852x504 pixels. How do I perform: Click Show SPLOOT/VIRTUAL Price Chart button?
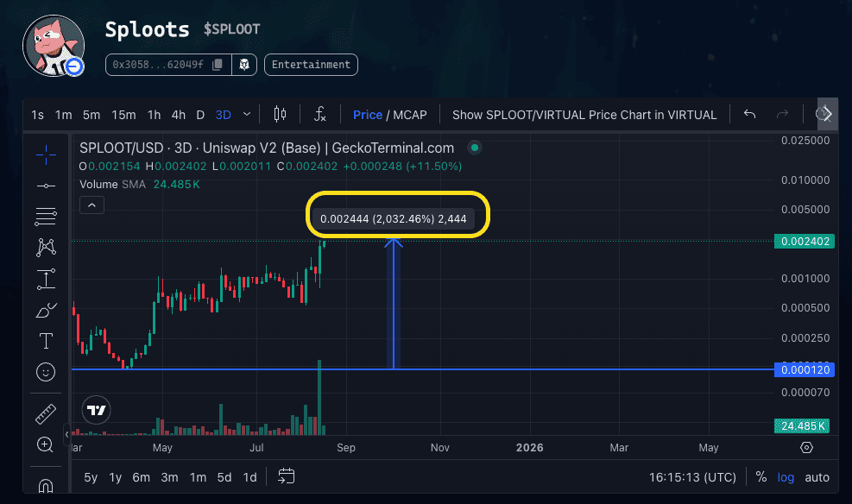584,115
